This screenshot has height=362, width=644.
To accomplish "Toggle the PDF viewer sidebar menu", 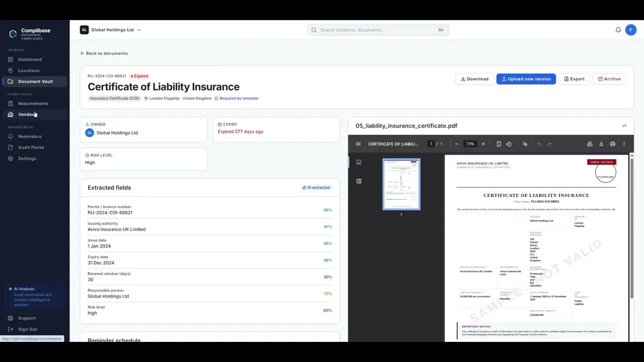I will 358,144.
